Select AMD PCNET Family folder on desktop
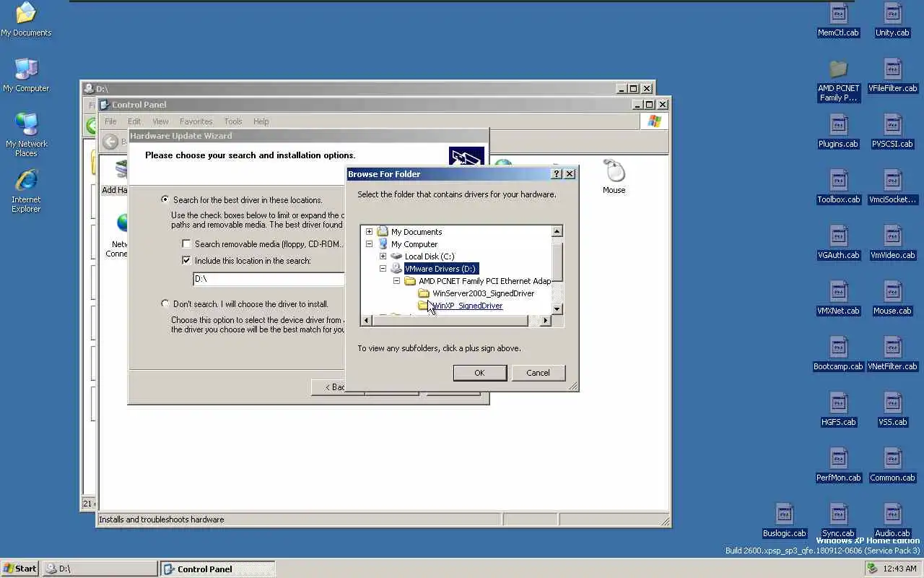The height and width of the screenshot is (578, 924). (838, 80)
